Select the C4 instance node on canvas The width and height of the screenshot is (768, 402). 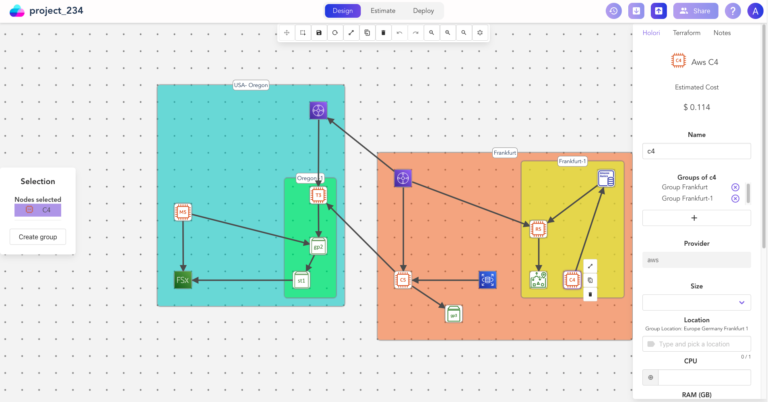click(x=572, y=280)
